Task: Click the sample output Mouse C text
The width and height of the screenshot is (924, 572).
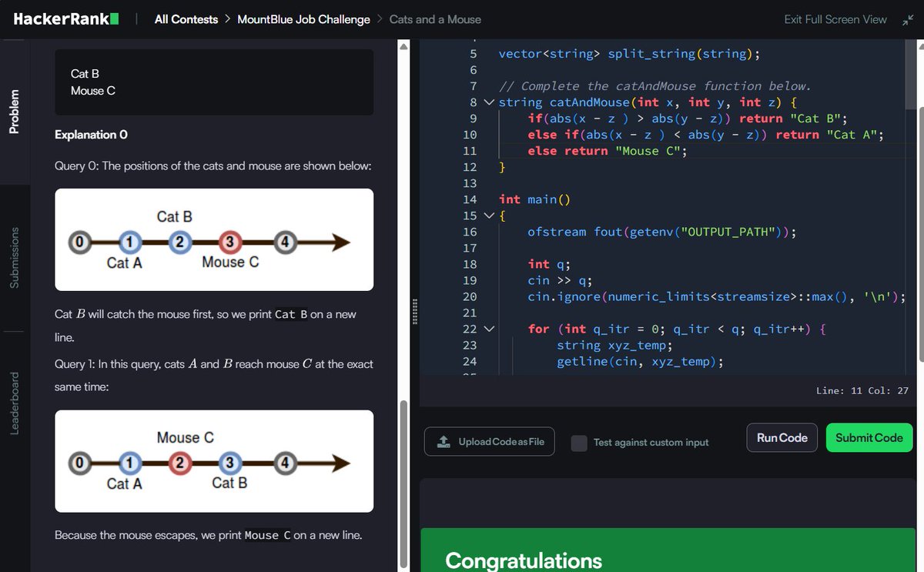Action: tap(92, 91)
